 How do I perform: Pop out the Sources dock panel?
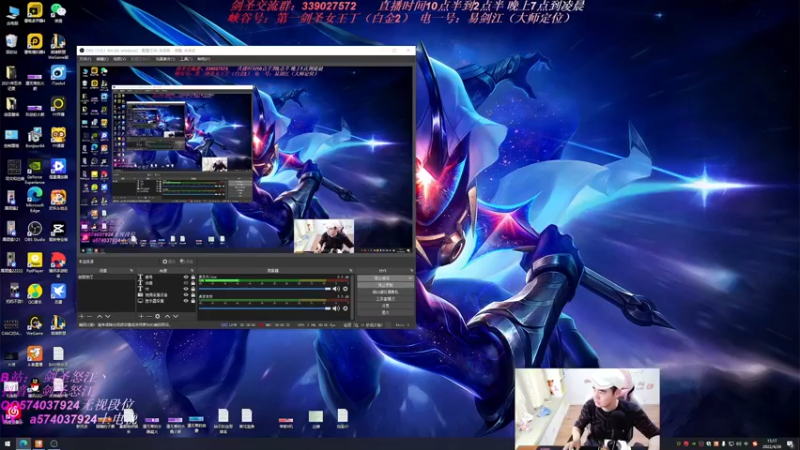pos(192,271)
